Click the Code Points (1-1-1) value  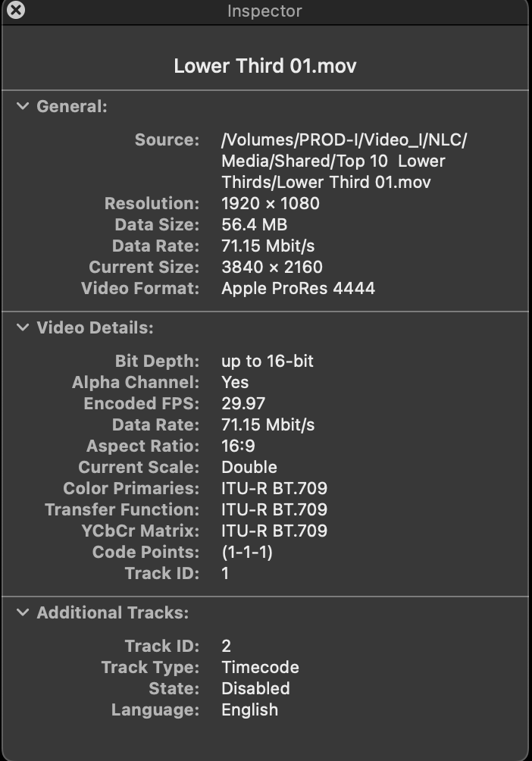tap(246, 552)
